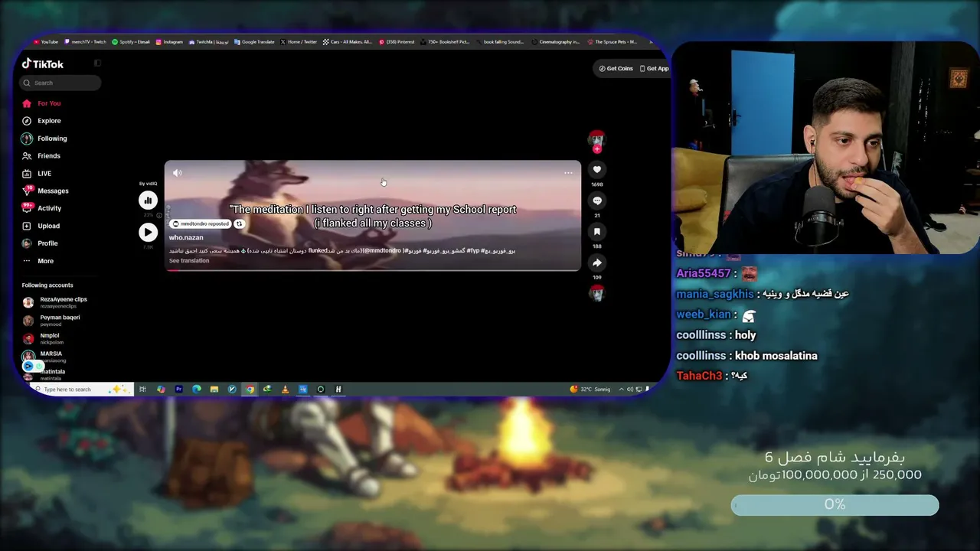Open the mmdtondro reposted tag
Screen dimensions: 980x551
tap(201, 224)
